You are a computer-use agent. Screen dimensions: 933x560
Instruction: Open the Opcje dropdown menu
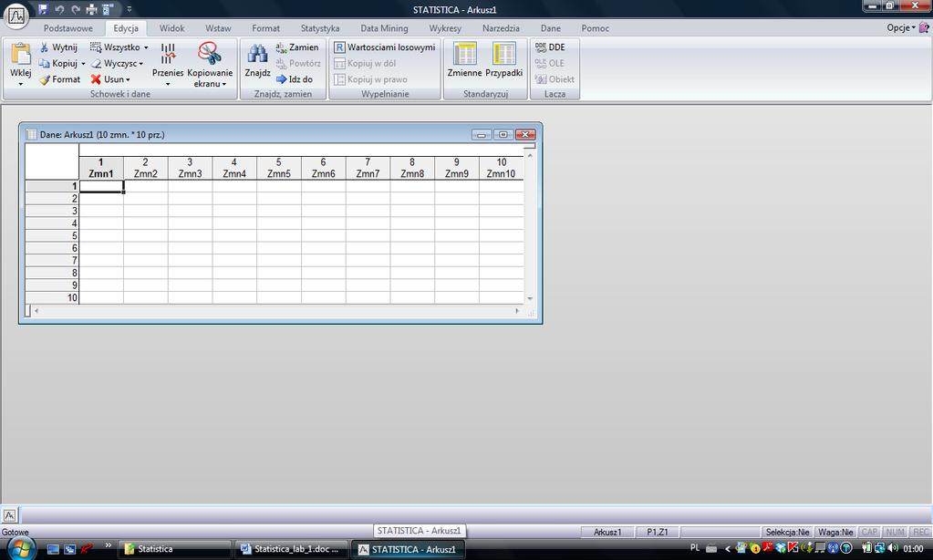(901, 28)
